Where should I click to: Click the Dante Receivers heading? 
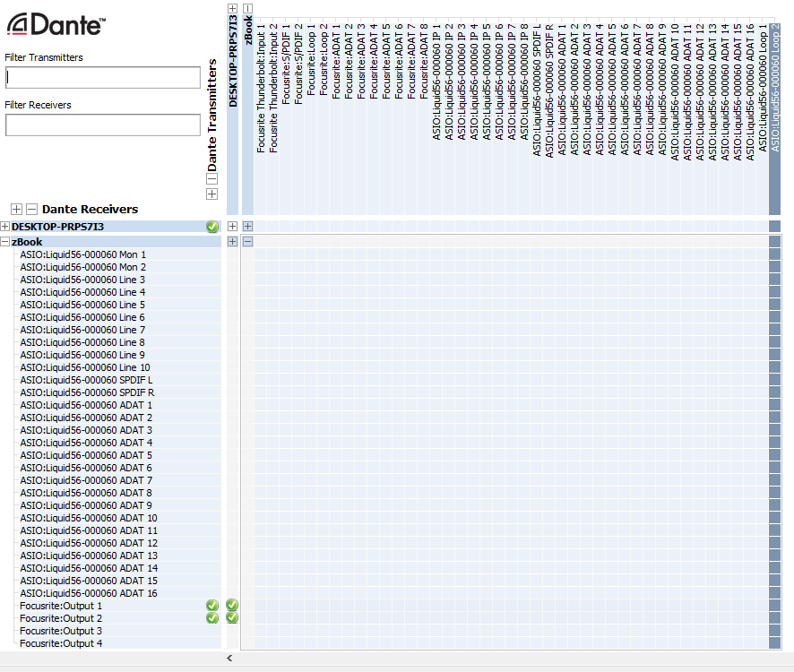click(91, 209)
